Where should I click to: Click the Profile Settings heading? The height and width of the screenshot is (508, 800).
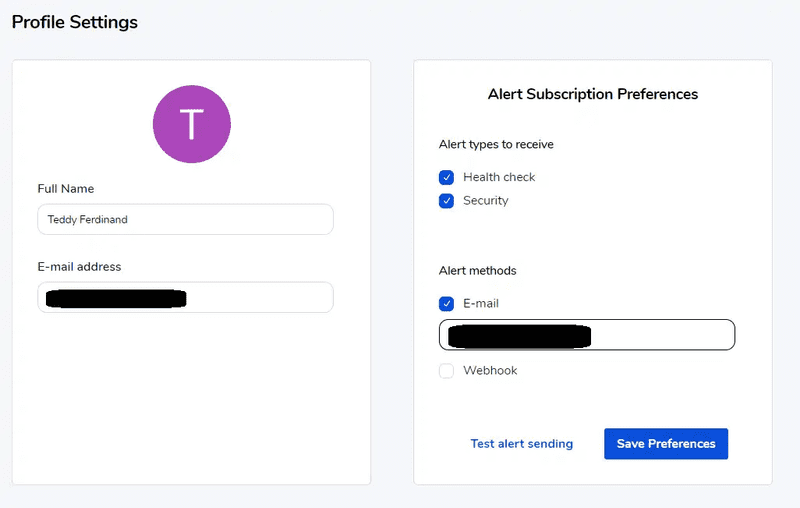coord(75,22)
